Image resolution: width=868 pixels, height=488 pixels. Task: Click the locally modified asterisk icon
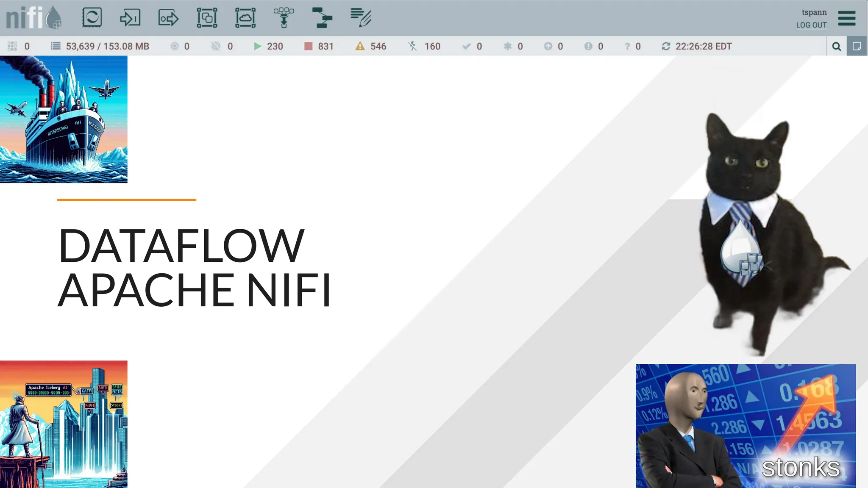click(507, 46)
